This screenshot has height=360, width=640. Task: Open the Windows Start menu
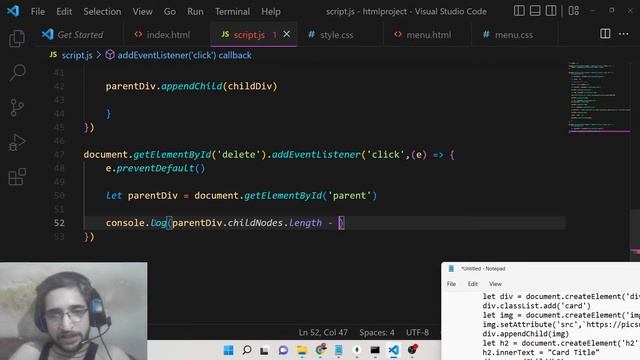(229, 350)
